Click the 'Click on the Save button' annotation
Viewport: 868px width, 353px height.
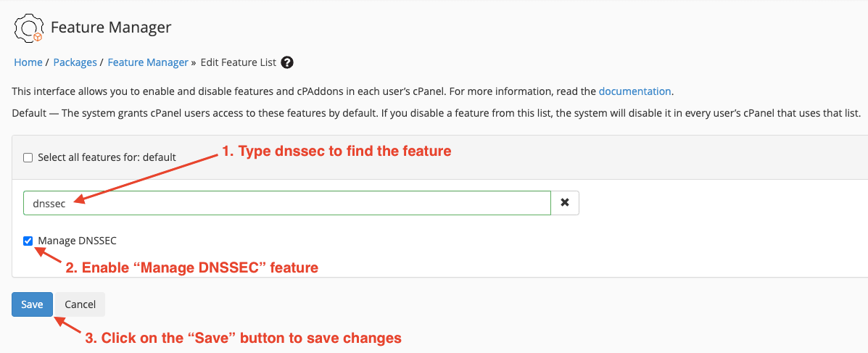[x=243, y=338]
